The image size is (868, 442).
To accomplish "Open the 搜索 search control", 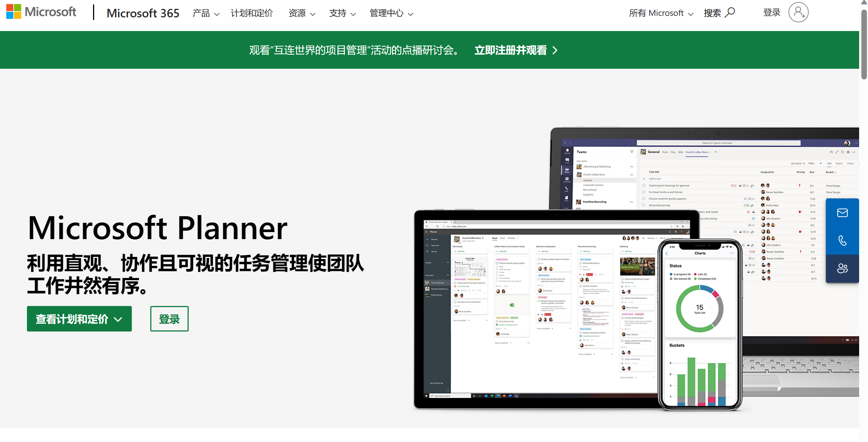I will point(719,13).
